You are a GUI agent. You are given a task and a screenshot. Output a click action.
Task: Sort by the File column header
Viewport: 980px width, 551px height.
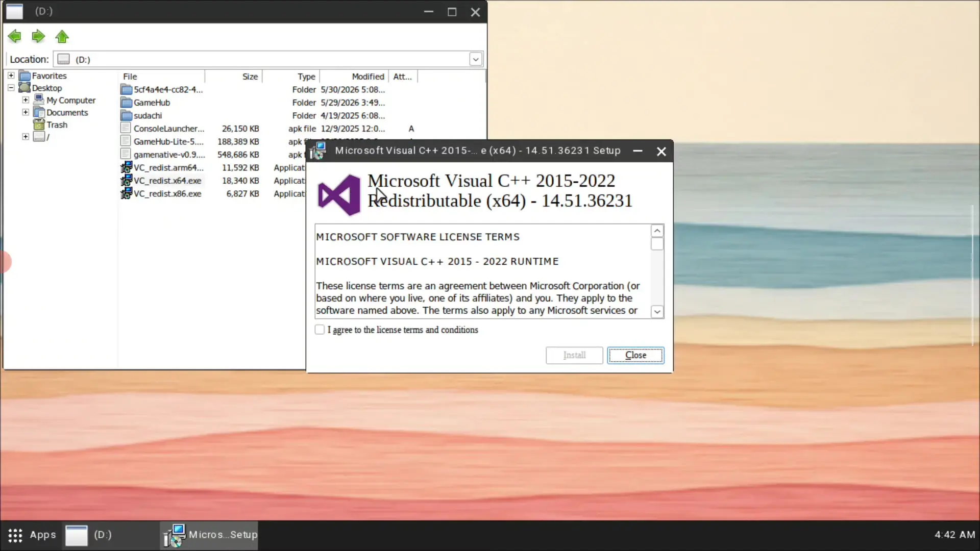pos(162,77)
